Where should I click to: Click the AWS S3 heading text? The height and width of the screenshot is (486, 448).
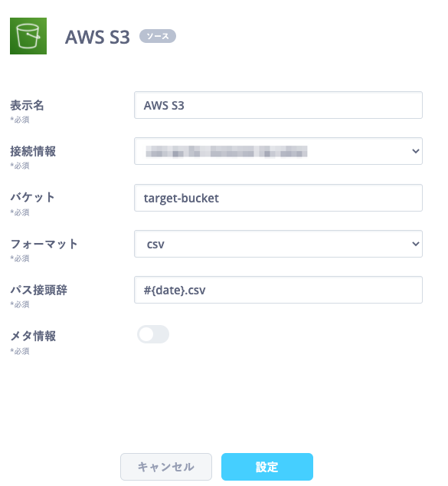[x=97, y=37]
